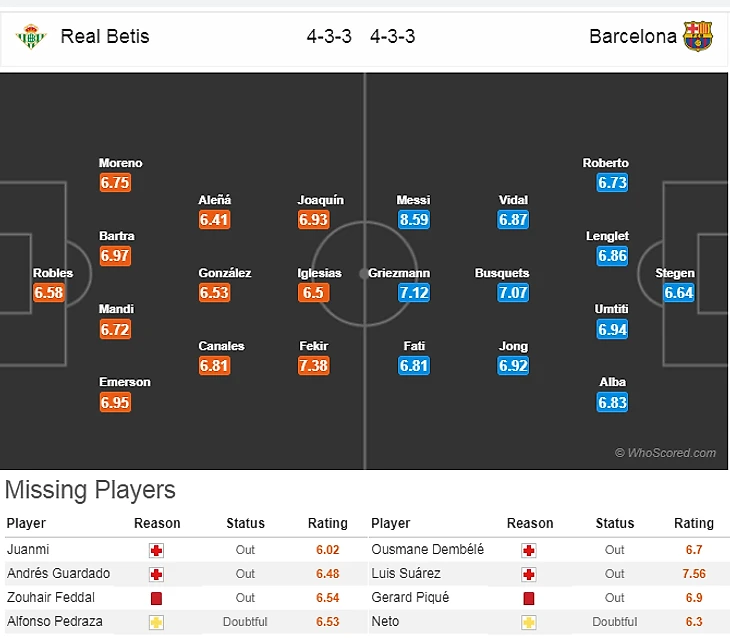Click Ousmane Dembélé's injury cross icon
Viewport: 730px width, 638px height.
(529, 550)
